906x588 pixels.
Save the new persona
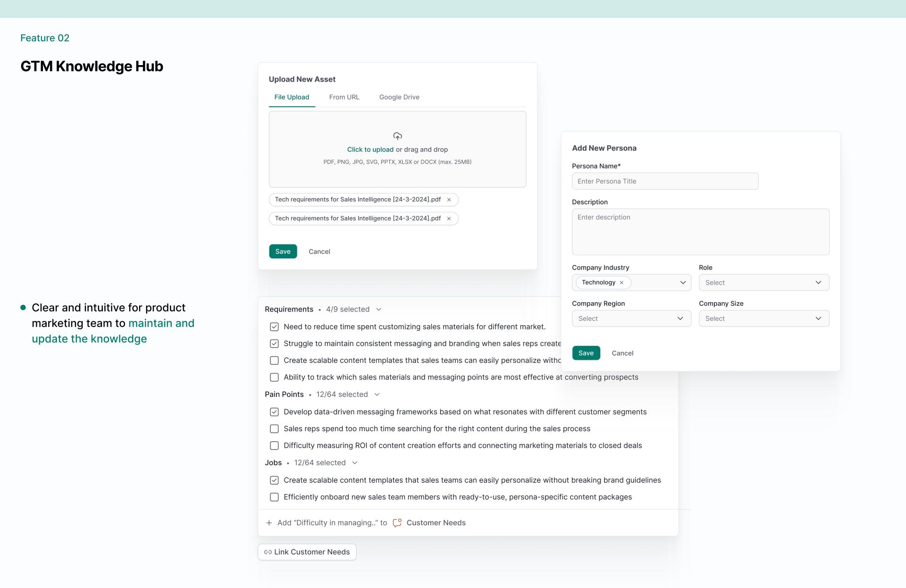point(586,353)
